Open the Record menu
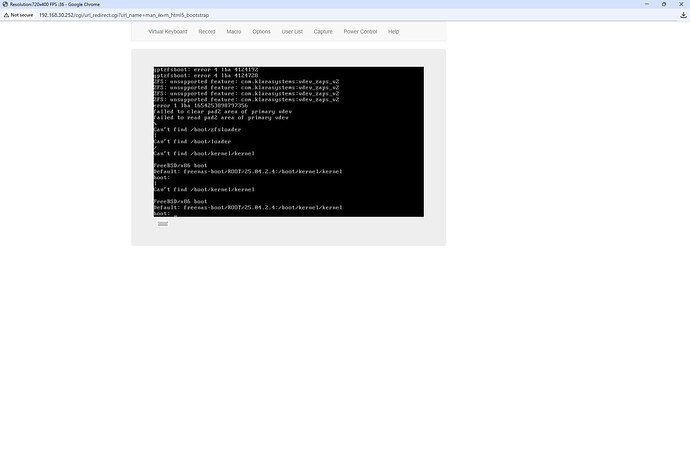This screenshot has height=450, width=690. tap(206, 32)
